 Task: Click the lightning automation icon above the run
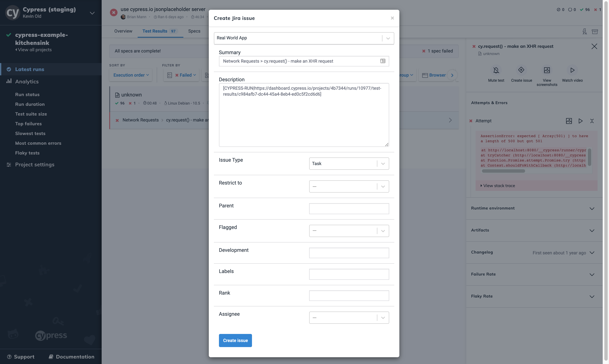(584, 32)
